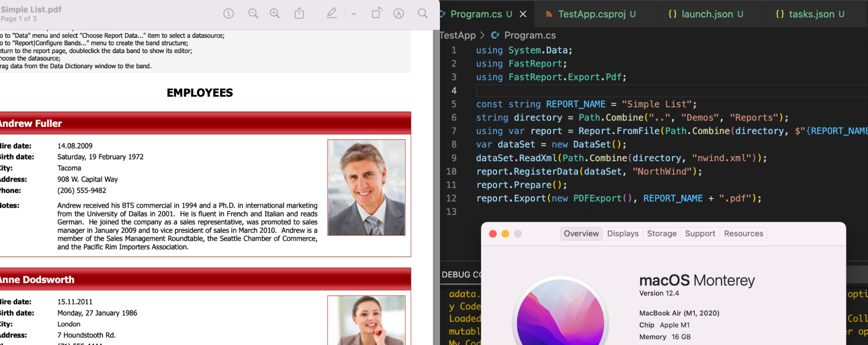Click MacBook Air (M1, 2020) model text
Screen dimensions: 868x345
679,313
